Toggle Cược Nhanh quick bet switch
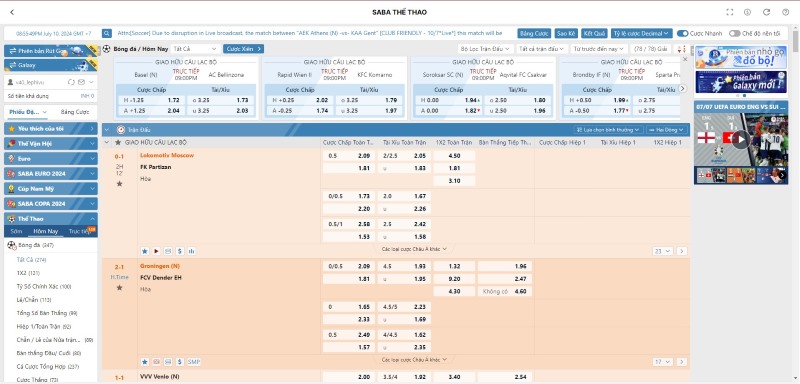Screen dimensions: 800x384 [x=682, y=33]
